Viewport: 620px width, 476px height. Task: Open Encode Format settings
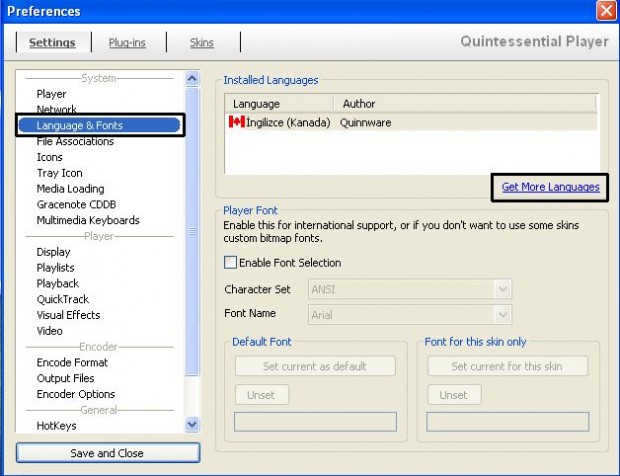point(72,363)
